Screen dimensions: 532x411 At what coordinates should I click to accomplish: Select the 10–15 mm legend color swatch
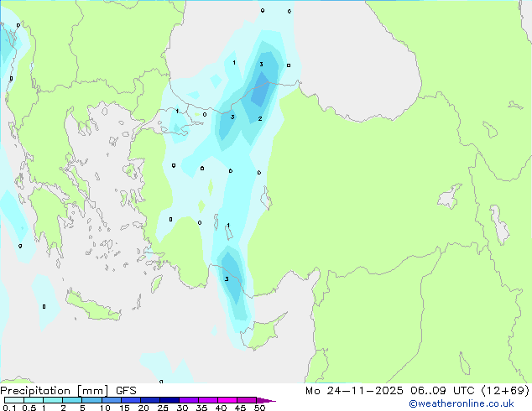point(111,400)
